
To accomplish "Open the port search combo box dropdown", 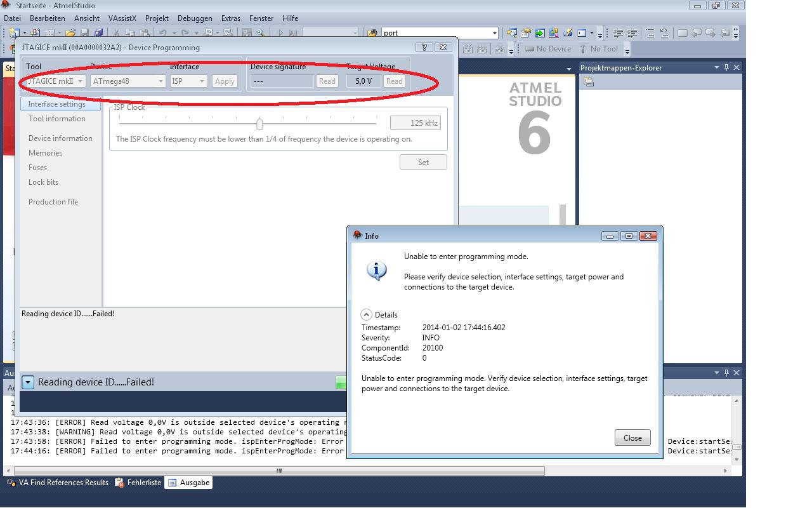I will point(494,33).
